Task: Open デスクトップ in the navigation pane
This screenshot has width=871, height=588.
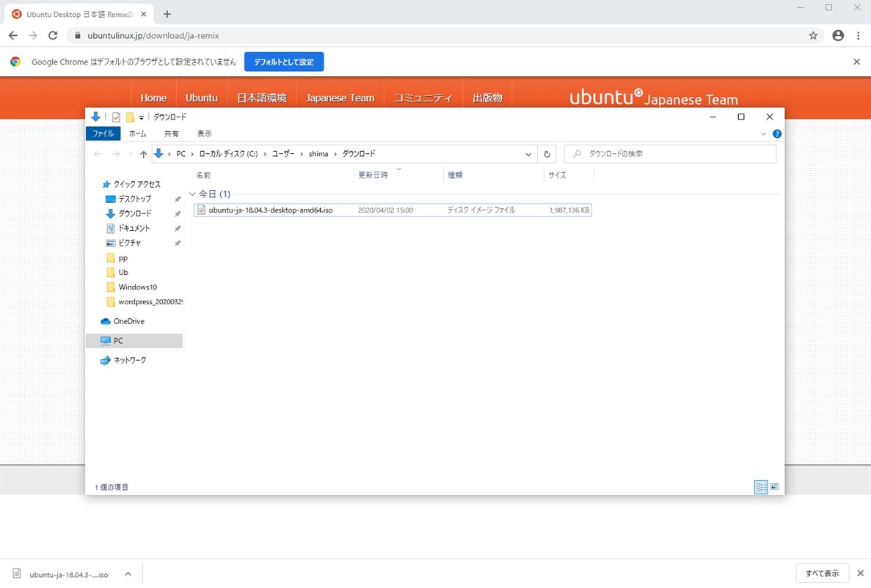Action: point(134,199)
